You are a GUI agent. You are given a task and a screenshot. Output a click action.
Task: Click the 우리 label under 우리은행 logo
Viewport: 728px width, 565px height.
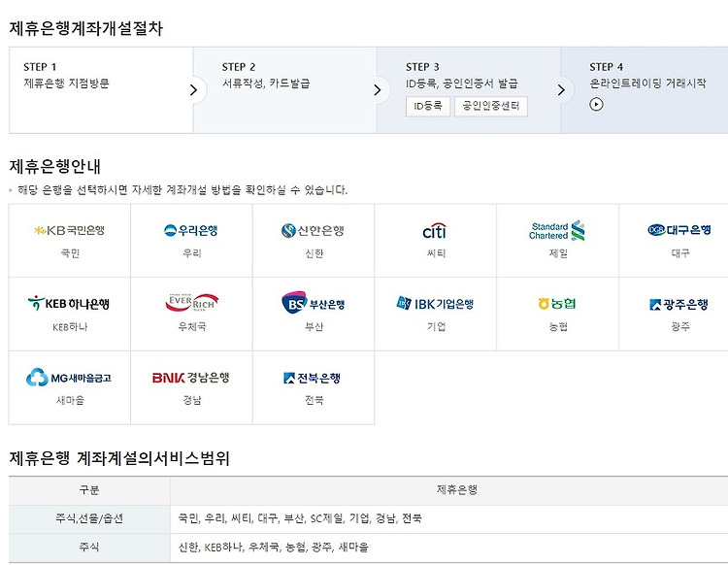pyautogui.click(x=192, y=253)
